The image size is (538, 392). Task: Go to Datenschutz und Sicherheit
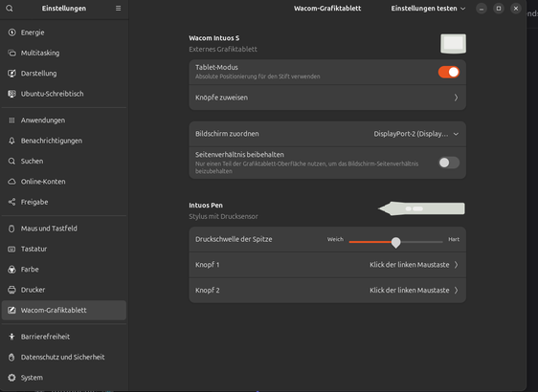pyautogui.click(x=64, y=357)
